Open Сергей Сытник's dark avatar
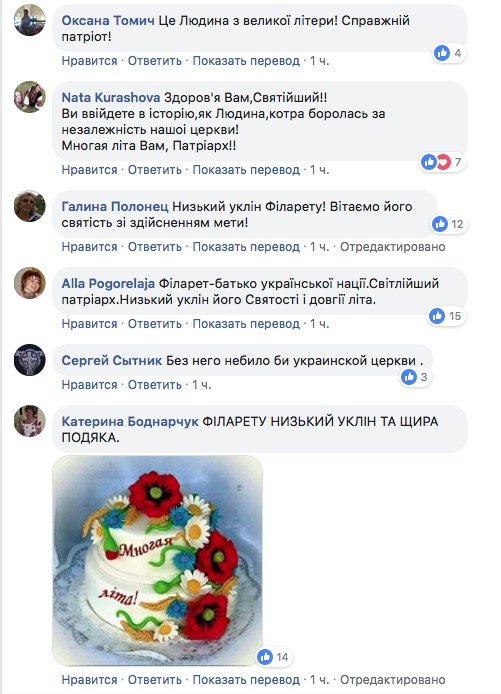This screenshot has height=694, width=501. (30, 360)
